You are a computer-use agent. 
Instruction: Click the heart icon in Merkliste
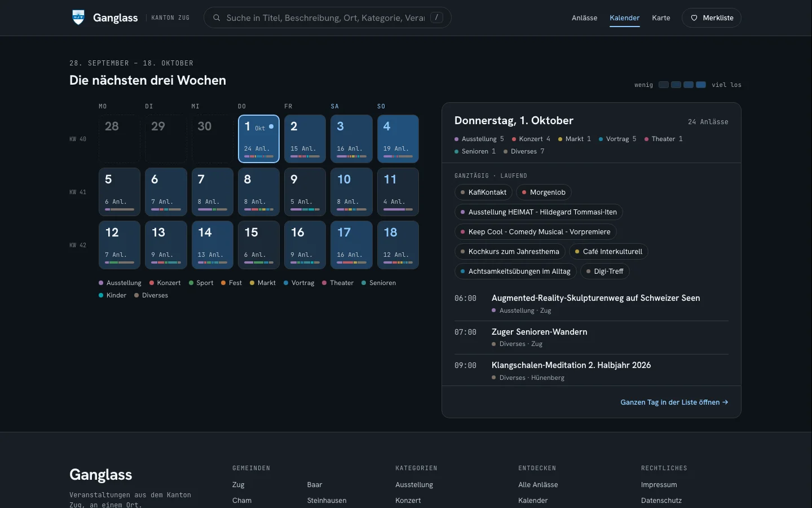click(x=694, y=18)
